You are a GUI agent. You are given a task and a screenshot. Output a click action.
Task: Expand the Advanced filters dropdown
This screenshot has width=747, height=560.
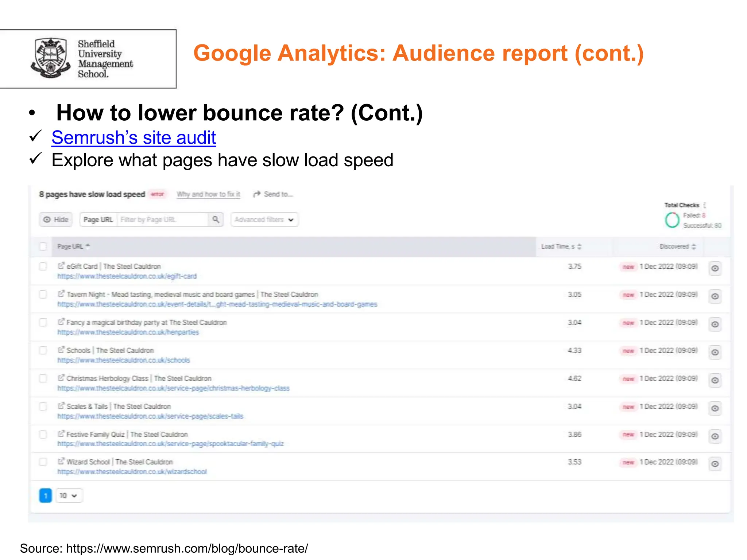coord(264,219)
